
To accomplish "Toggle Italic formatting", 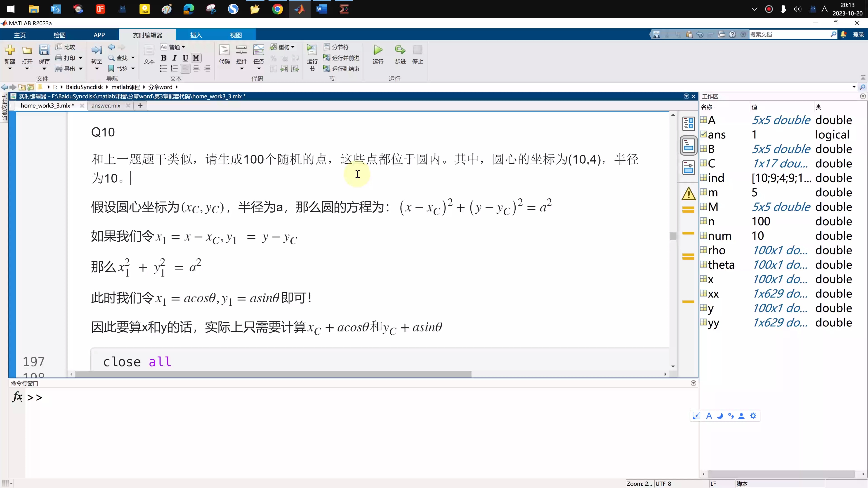I will point(174,58).
